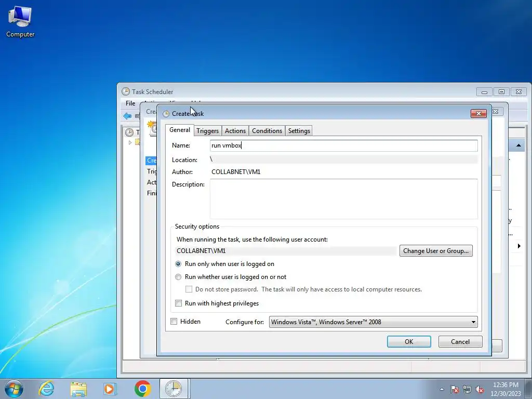The width and height of the screenshot is (532, 399).
Task: Select Task Scheduler taskbar button
Action: click(x=174, y=389)
